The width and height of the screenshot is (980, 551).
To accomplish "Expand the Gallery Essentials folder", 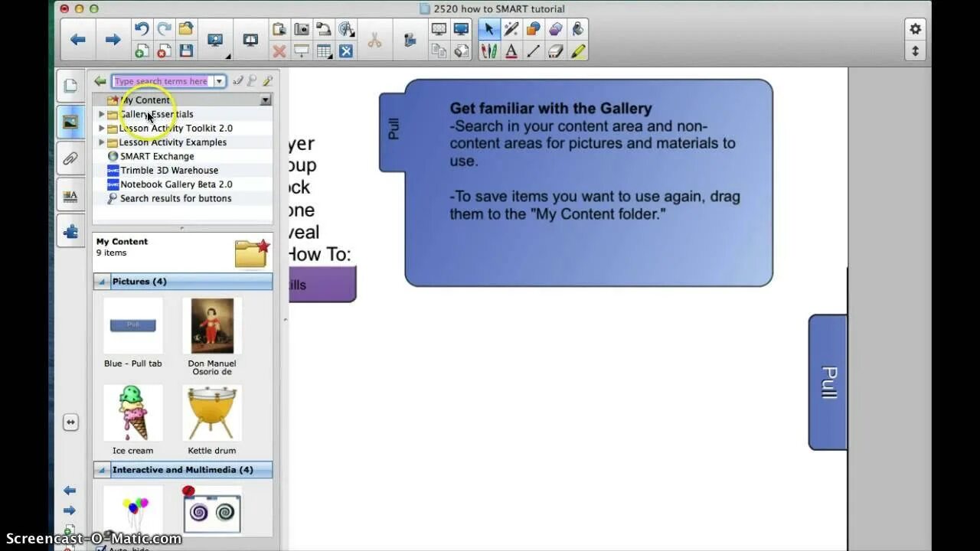I will click(x=101, y=114).
